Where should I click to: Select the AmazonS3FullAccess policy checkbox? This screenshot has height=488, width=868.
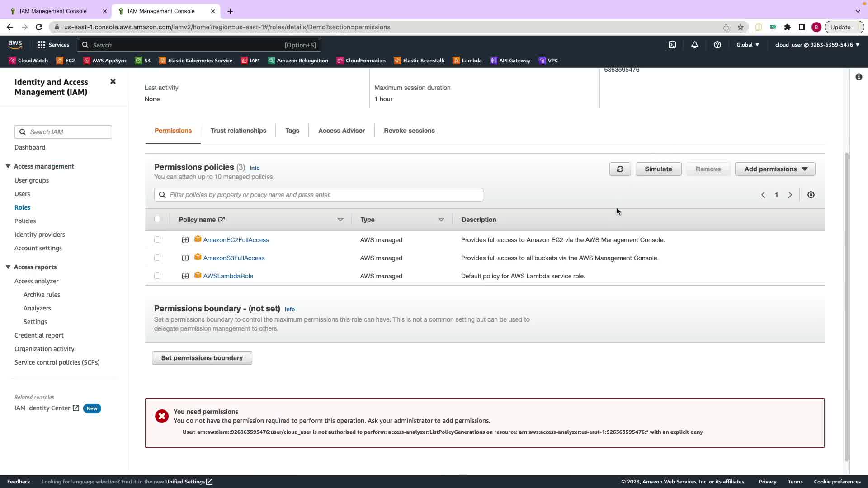(157, 258)
